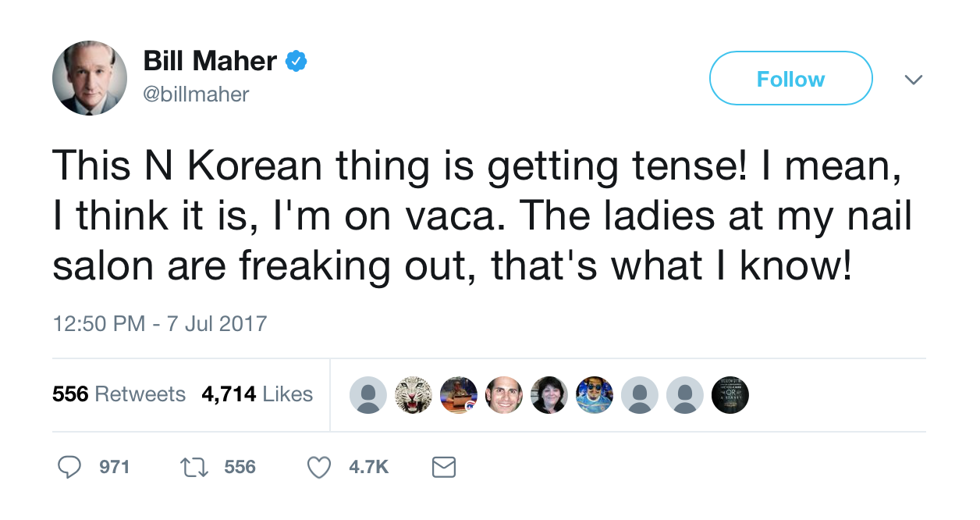The height and width of the screenshot is (520, 980).
Task: Expand the tweet options chevron
Action: point(913,79)
